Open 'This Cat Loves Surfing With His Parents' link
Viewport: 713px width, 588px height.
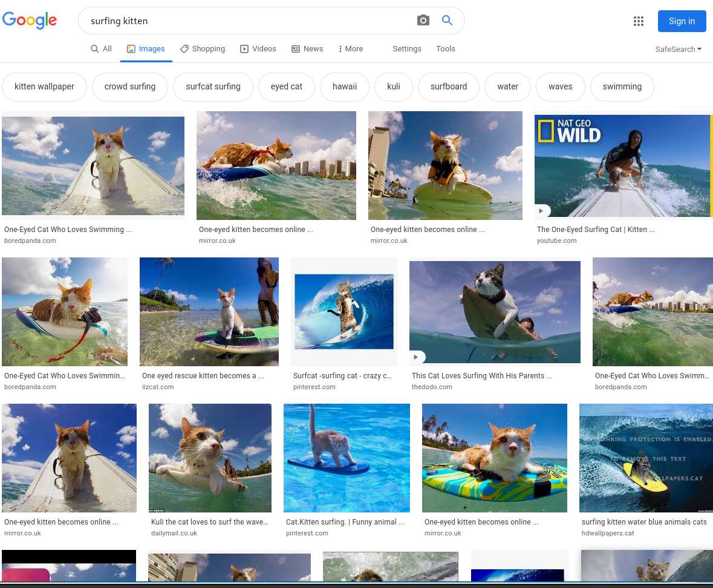(481, 376)
